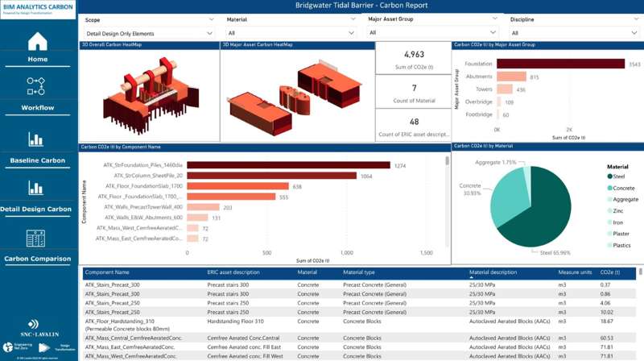Viewport: 644px width, 361px height.
Task: Click the Baseline Carbon chart icon
Action: coord(36,139)
